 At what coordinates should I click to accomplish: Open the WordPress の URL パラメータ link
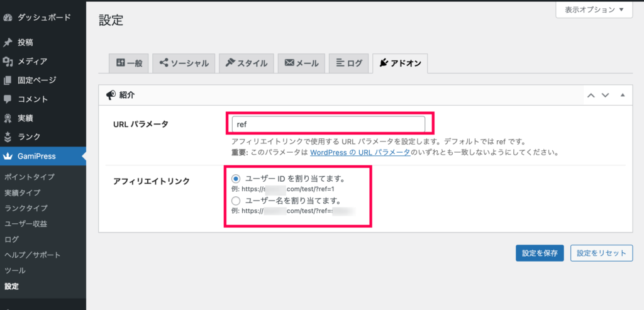(x=360, y=153)
